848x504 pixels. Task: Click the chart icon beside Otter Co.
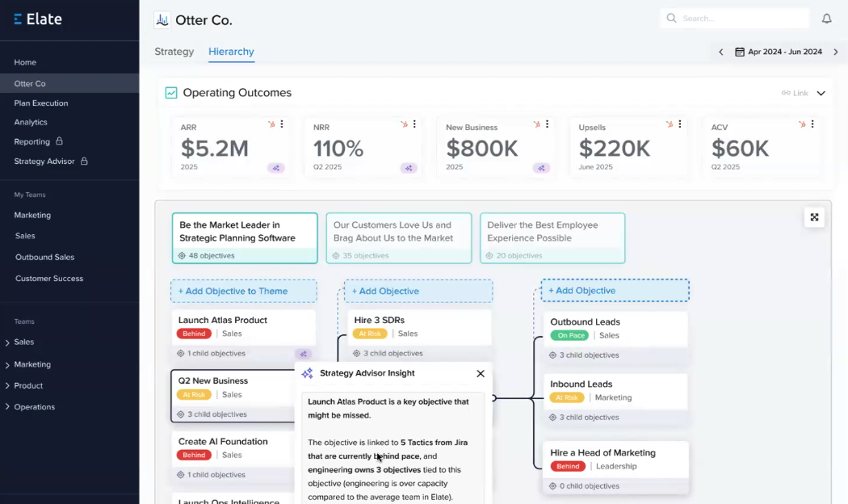[x=162, y=19]
